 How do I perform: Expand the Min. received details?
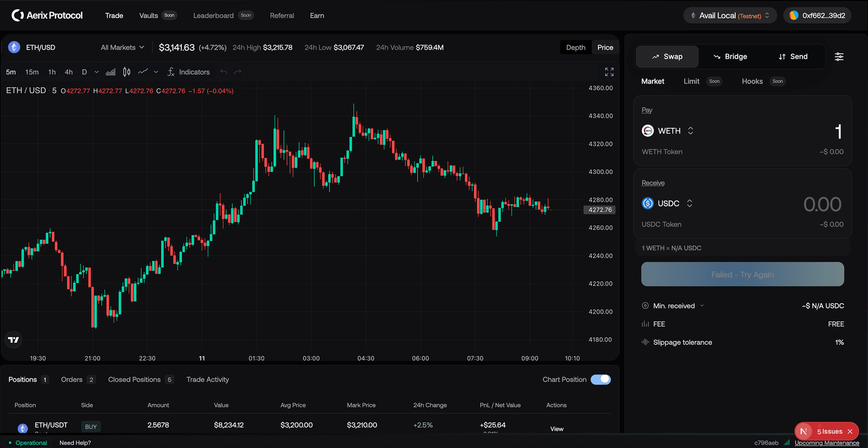[703, 306]
